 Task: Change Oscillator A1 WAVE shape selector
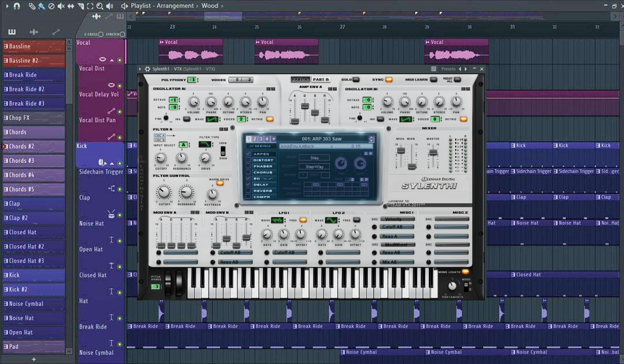[213, 119]
